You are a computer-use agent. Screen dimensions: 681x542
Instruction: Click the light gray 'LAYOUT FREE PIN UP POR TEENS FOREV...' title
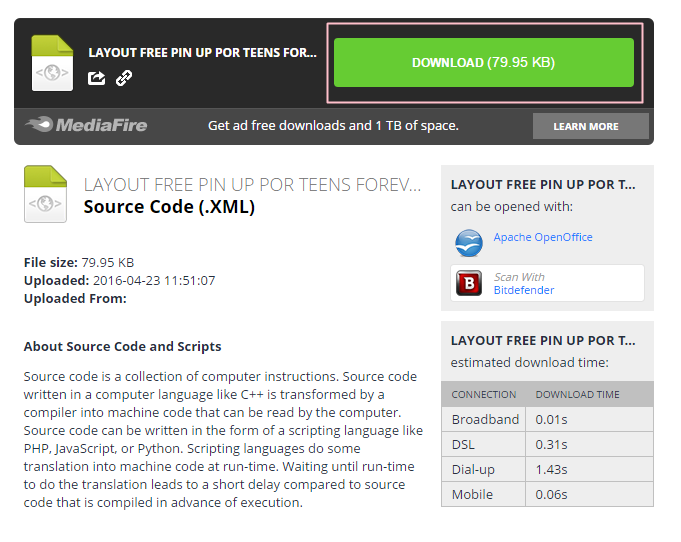pyautogui.click(x=252, y=185)
